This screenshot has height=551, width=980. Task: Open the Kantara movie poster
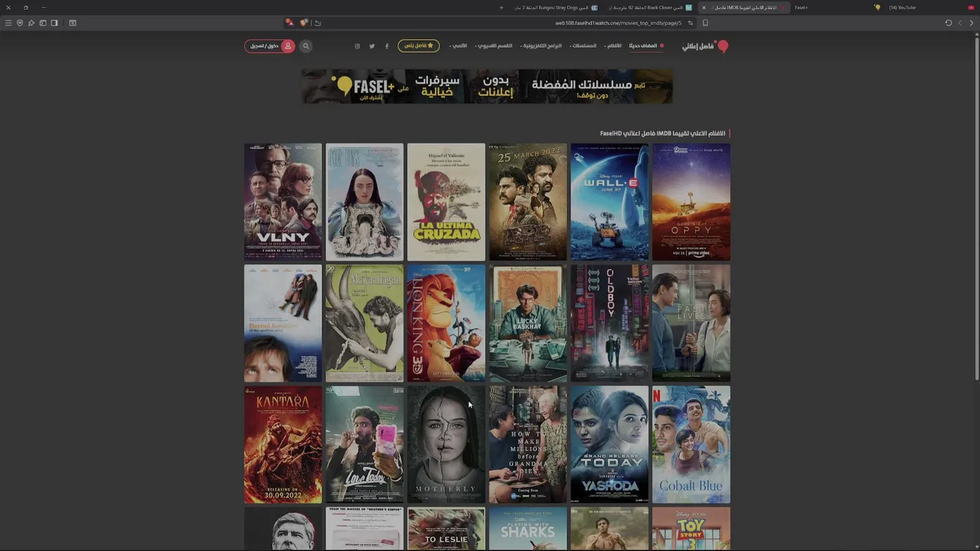point(283,445)
